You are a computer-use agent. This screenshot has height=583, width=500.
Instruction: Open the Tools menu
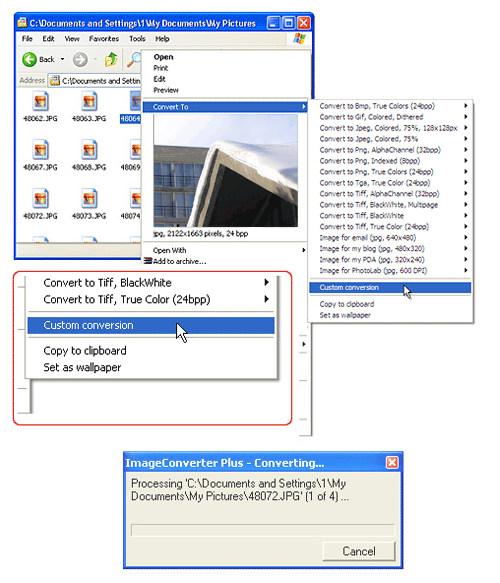tap(137, 39)
